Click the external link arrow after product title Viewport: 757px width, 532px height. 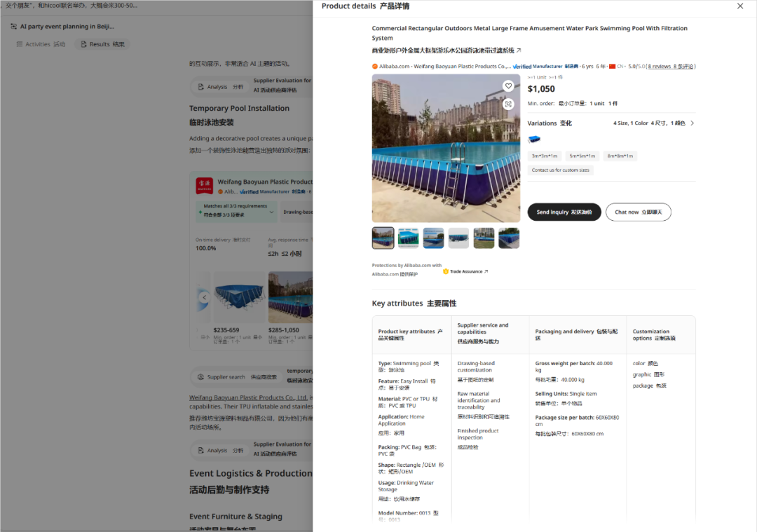pyautogui.click(x=519, y=50)
